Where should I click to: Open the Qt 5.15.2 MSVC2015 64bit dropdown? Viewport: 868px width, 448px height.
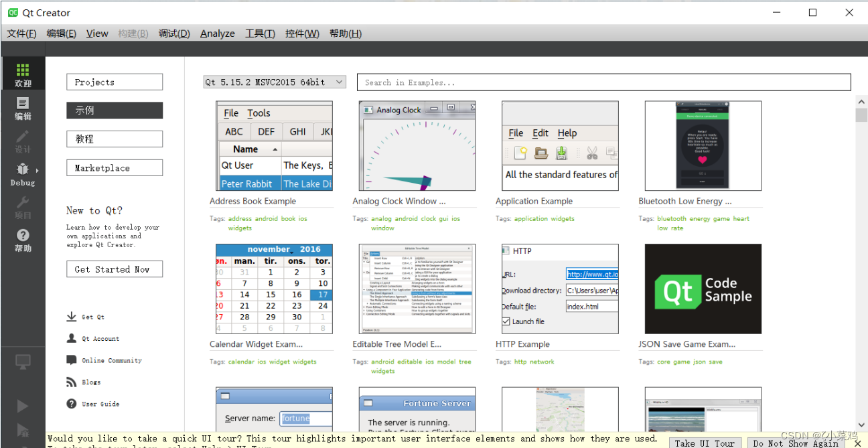point(275,82)
